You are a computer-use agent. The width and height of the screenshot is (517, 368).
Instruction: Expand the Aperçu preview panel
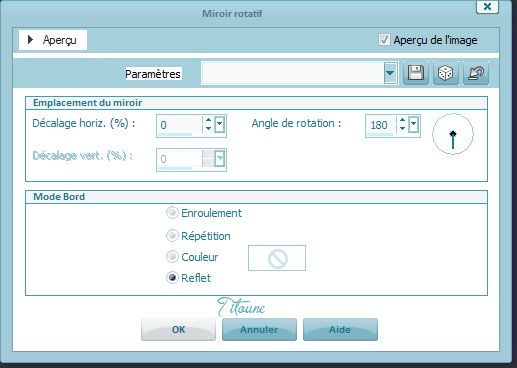(53, 40)
